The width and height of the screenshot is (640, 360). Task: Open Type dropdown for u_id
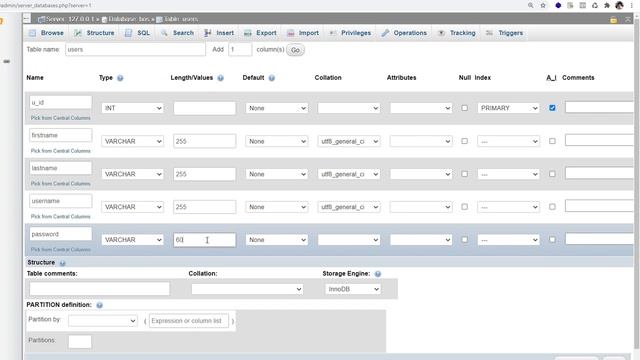pyautogui.click(x=133, y=108)
